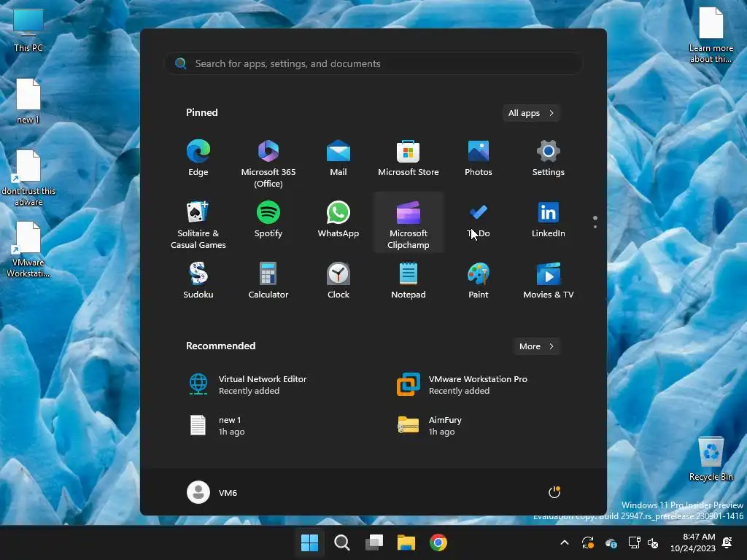Open Settings gear in pinned apps
Viewport: 747px width, 560px height.
click(x=549, y=158)
